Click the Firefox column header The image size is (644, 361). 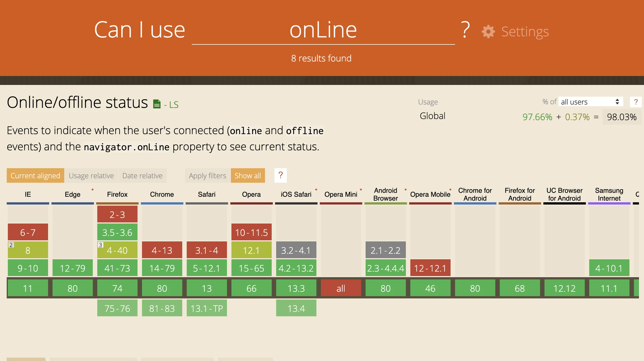click(x=117, y=194)
